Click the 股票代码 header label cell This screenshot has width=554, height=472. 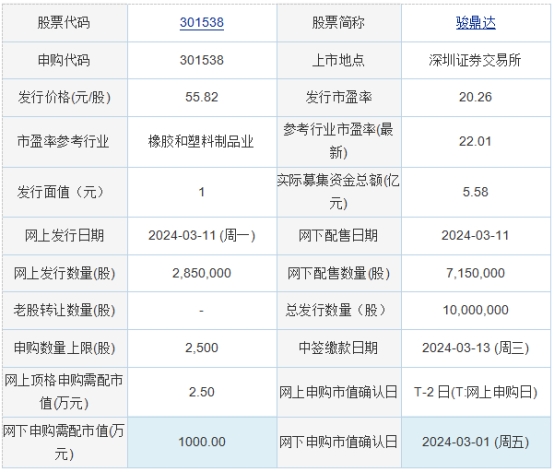pyautogui.click(x=64, y=23)
